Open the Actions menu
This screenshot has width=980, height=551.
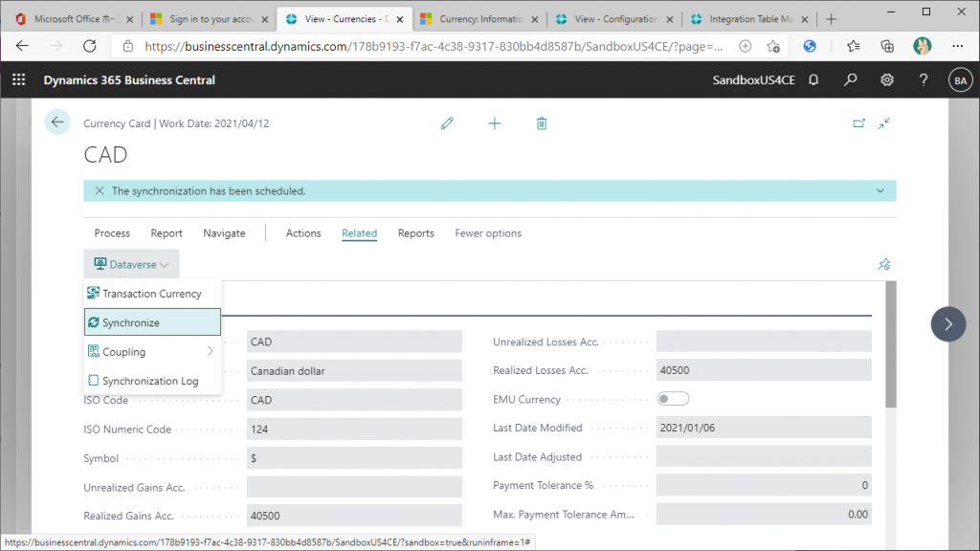tap(303, 233)
